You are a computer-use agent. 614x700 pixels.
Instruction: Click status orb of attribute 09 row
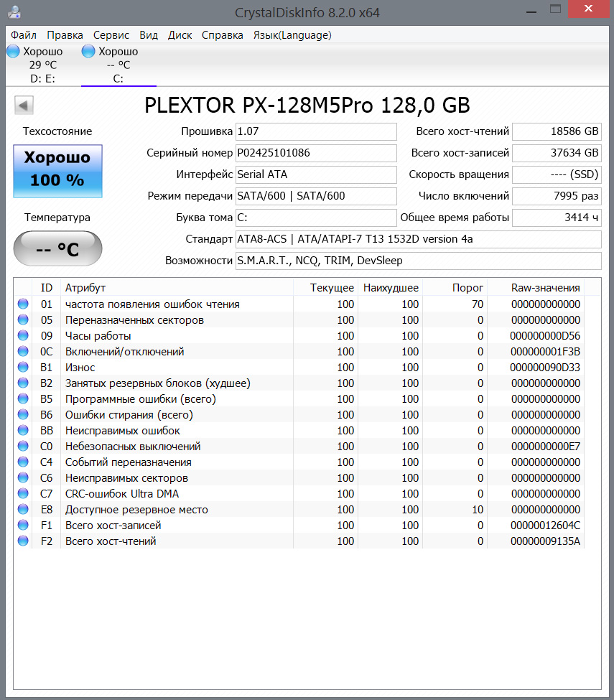[x=23, y=336]
